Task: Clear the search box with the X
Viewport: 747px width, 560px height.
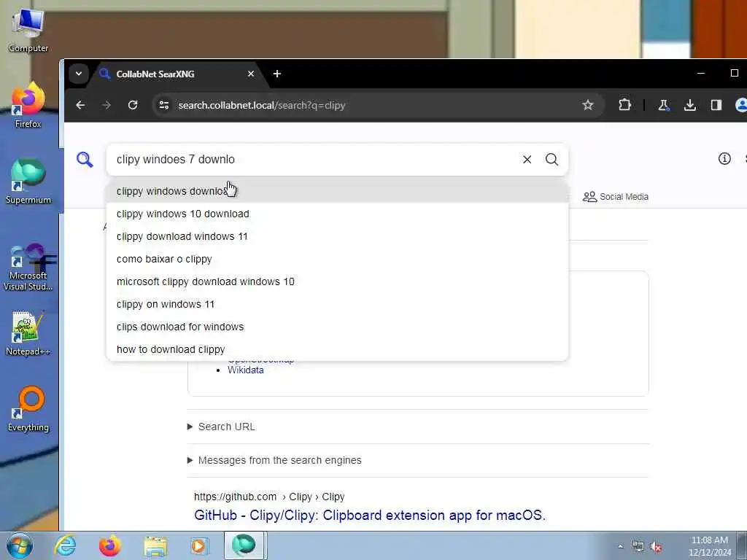Action: coord(527,160)
